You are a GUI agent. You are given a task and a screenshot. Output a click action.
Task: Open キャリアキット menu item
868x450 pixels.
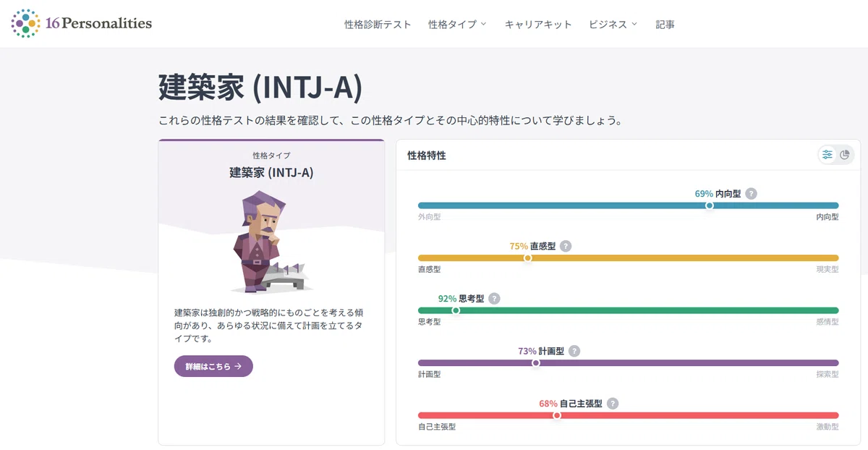point(538,24)
